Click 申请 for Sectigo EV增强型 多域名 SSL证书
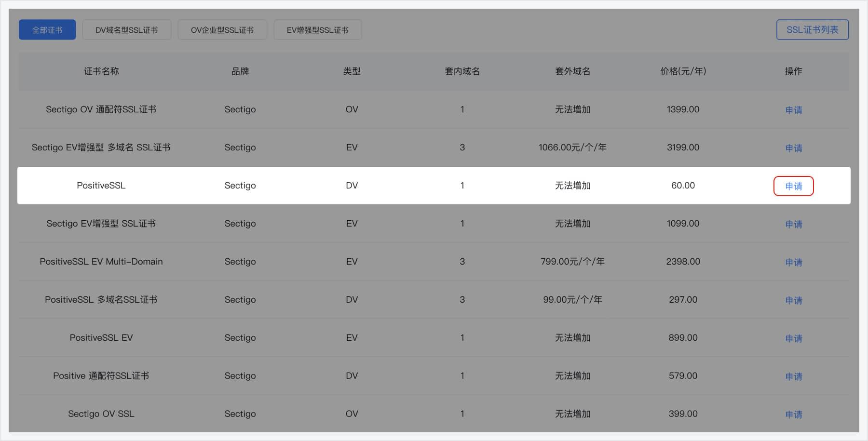Screen dimensions: 868x441 click(x=794, y=148)
